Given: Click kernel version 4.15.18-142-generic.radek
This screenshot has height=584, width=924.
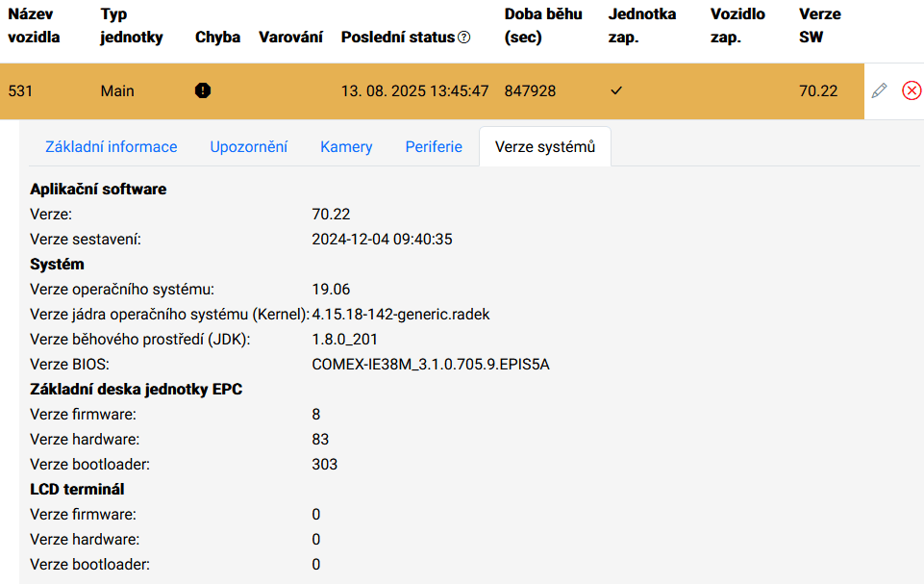Looking at the screenshot, I should pyautogui.click(x=401, y=315).
